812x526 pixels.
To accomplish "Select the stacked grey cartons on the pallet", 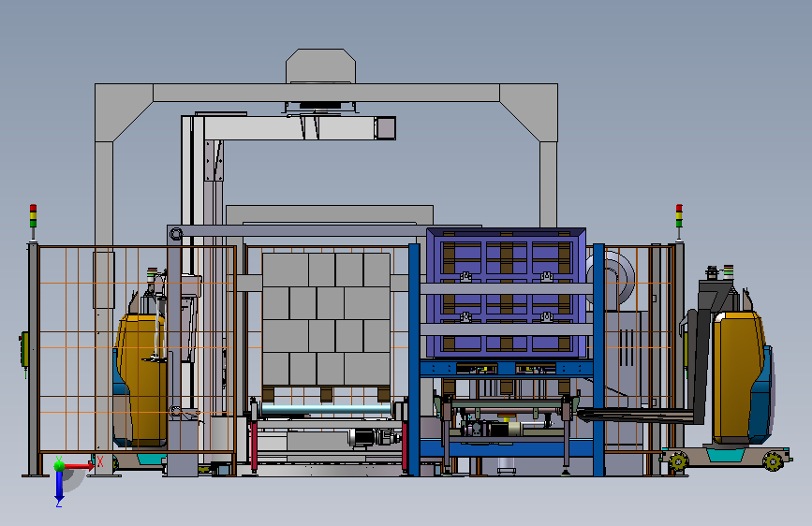I will [x=326, y=319].
